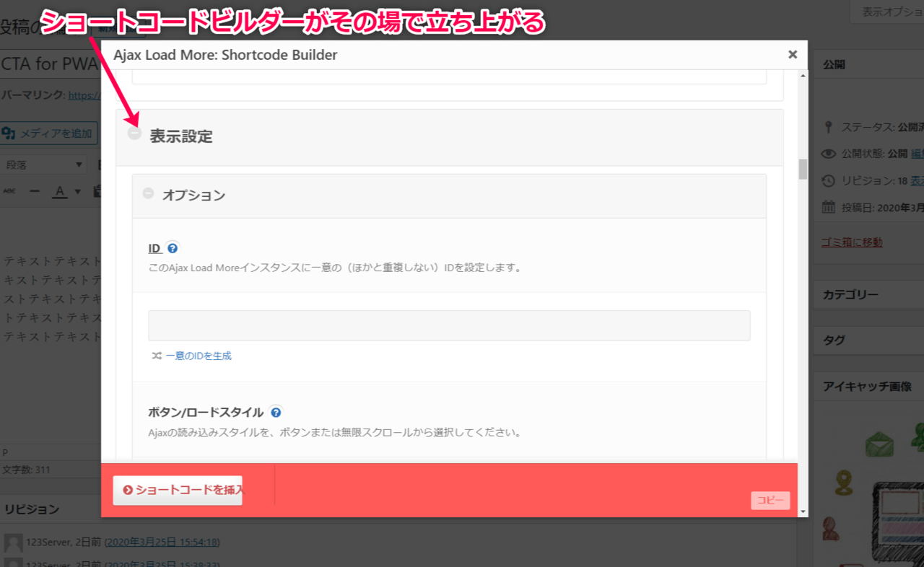The width and height of the screenshot is (924, 567).
Task: Open the 段落 format dropdown
Action: coord(43,164)
